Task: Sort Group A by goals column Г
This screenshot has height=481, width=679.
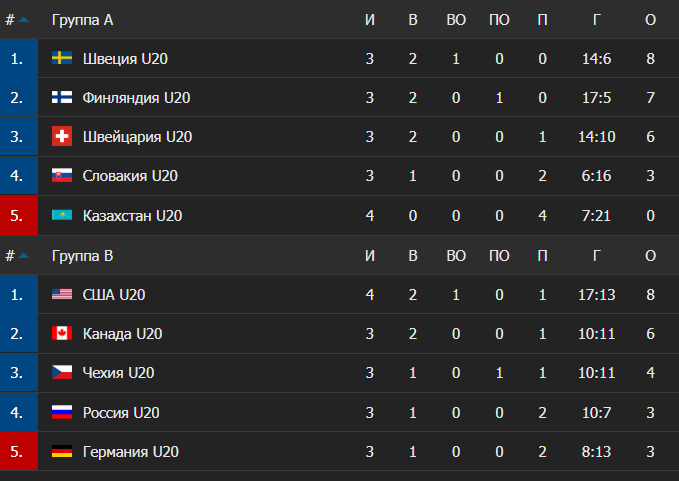Action: [x=596, y=20]
